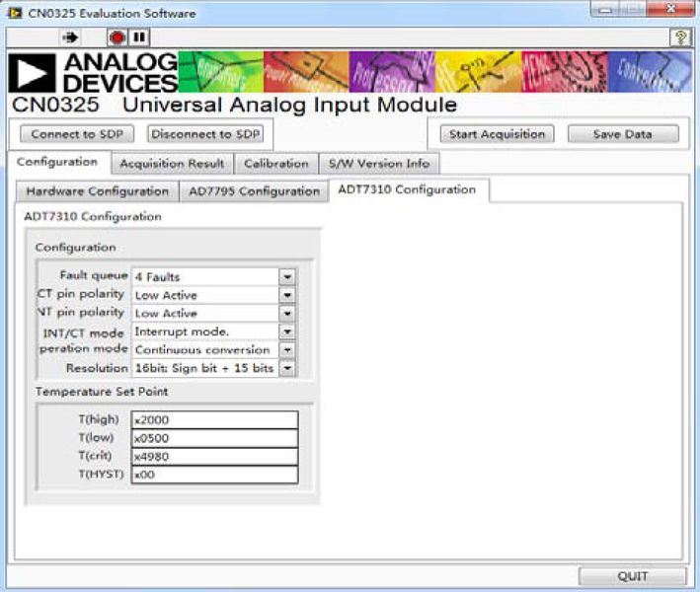
Task: Start Acquisition button click
Action: 497,134
